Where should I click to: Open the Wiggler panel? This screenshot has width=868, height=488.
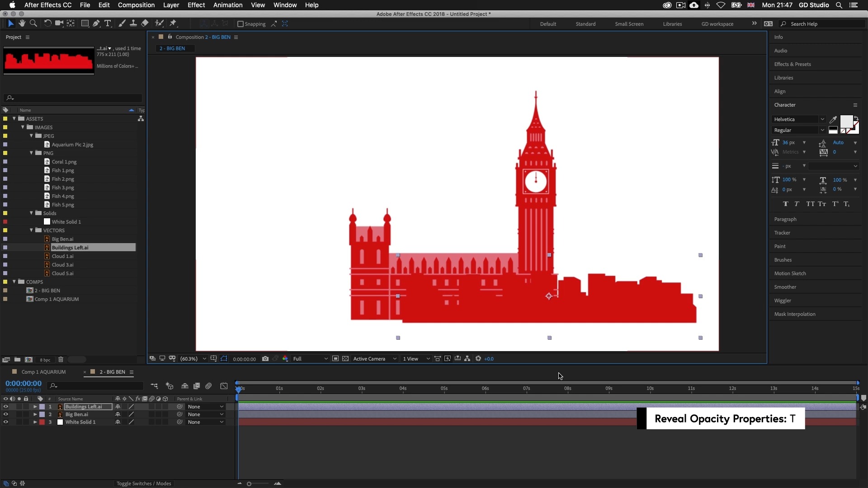(x=783, y=300)
